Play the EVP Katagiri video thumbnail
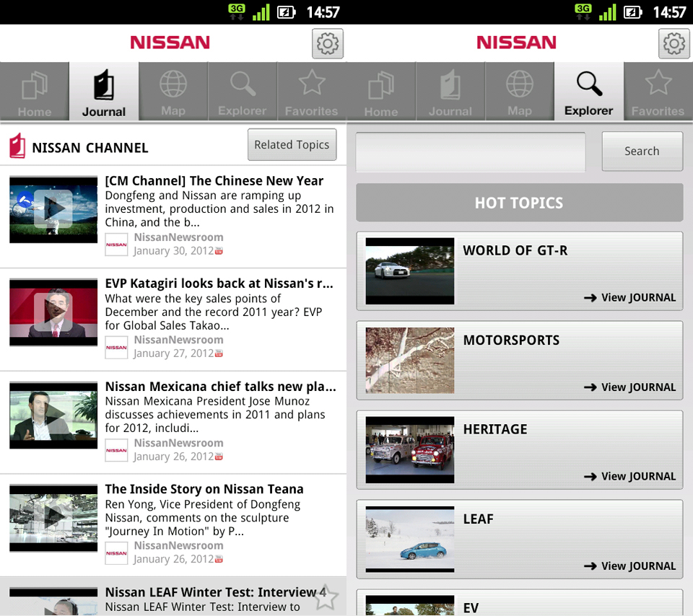The height and width of the screenshot is (616, 693). (x=53, y=312)
